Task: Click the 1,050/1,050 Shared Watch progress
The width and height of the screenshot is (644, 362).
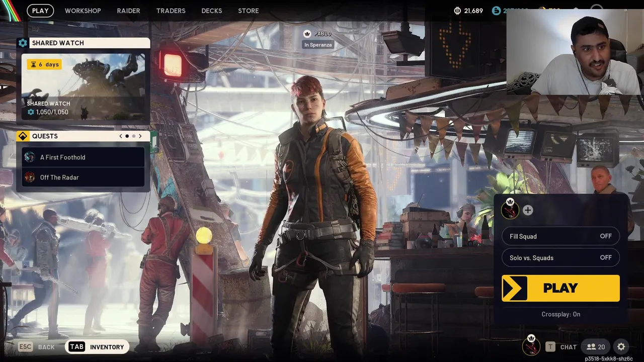Action: [x=48, y=112]
